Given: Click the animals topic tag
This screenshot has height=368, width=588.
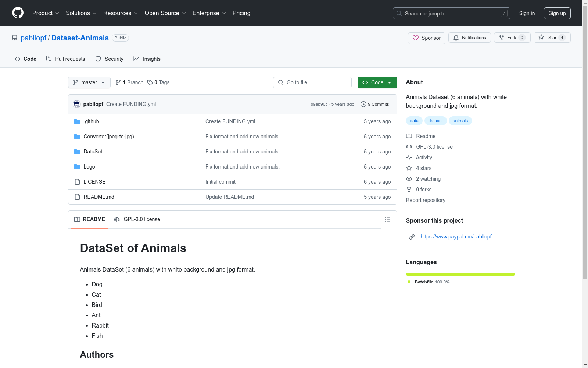Looking at the screenshot, I should pos(460,121).
